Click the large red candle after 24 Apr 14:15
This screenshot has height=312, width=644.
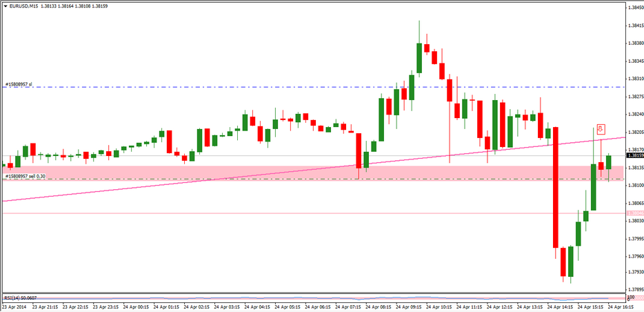point(554,188)
